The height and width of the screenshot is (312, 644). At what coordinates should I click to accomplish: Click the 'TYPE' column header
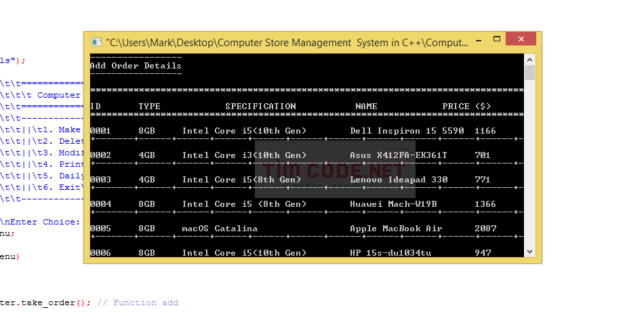pos(150,106)
